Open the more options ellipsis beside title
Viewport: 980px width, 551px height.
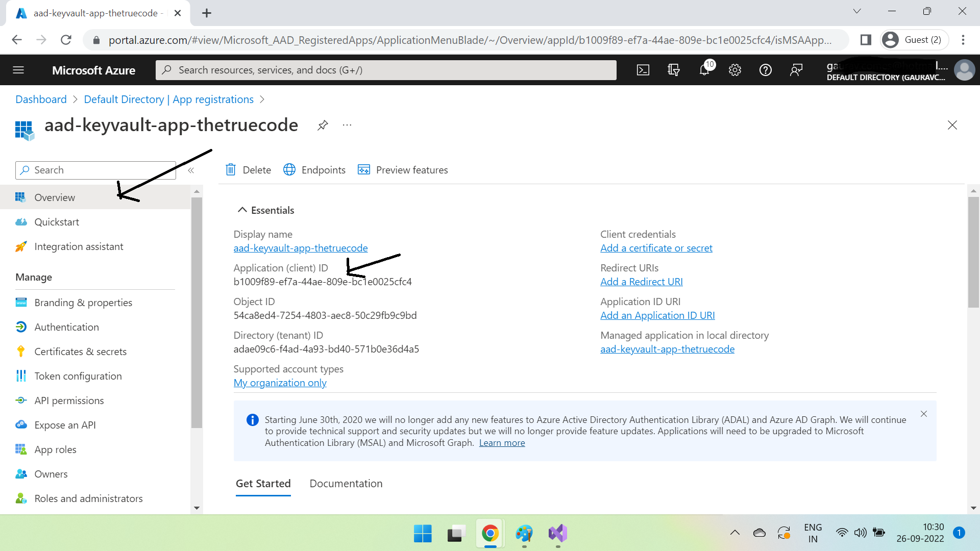pos(347,125)
